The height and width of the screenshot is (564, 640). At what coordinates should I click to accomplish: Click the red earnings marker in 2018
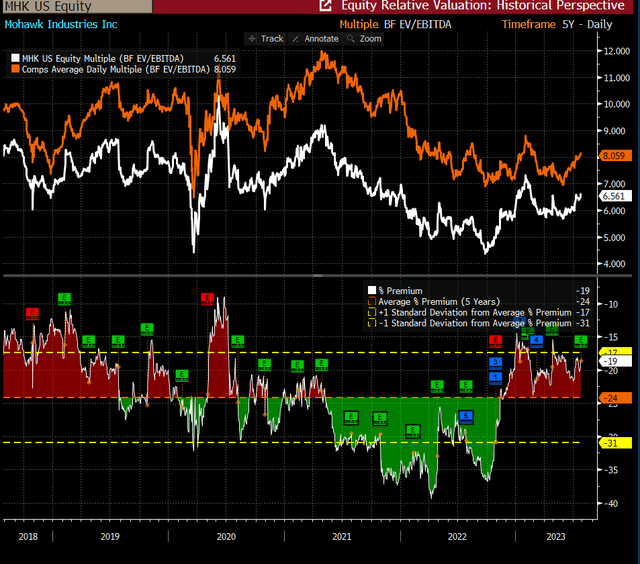(32, 313)
